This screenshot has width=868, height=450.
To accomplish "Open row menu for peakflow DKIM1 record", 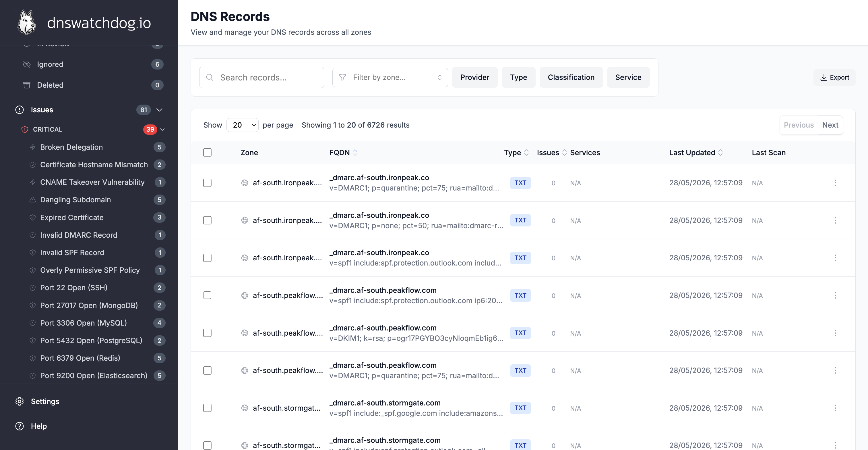I will [835, 333].
